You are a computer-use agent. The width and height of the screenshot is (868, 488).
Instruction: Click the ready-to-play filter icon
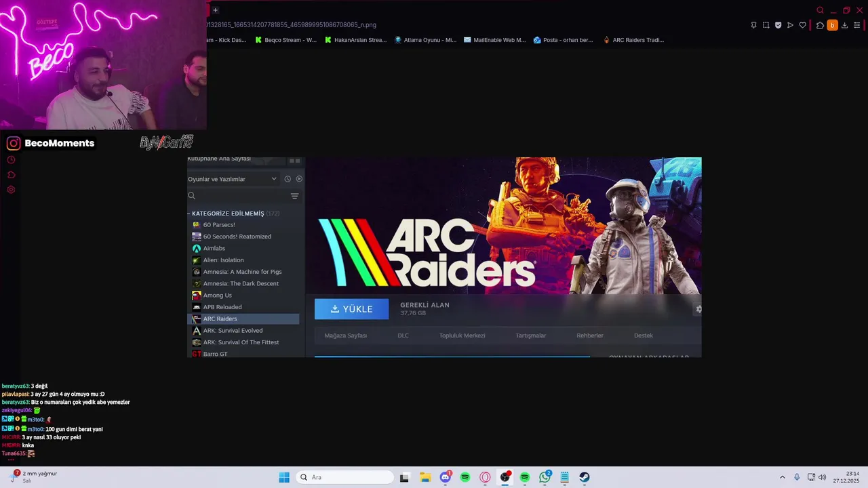[299, 179]
